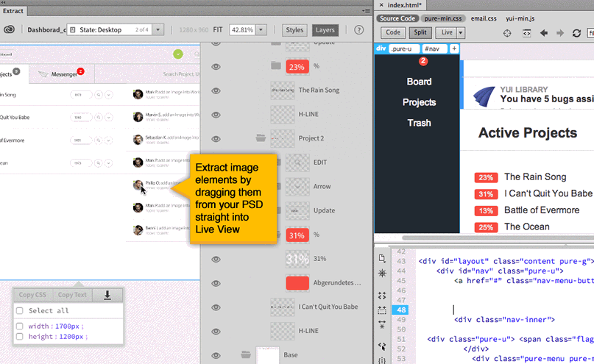Select the State: Desktop combo box
594x364 pixels.
coord(115,29)
